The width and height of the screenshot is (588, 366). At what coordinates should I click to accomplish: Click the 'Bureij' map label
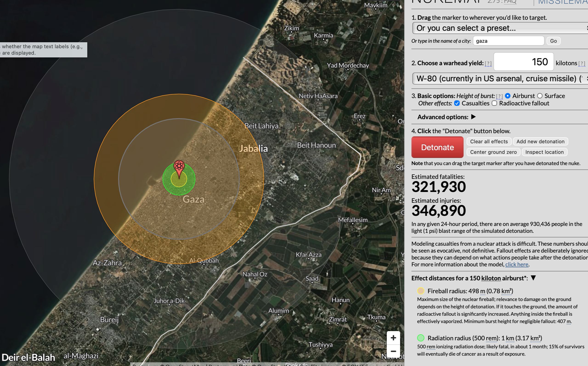[109, 320]
